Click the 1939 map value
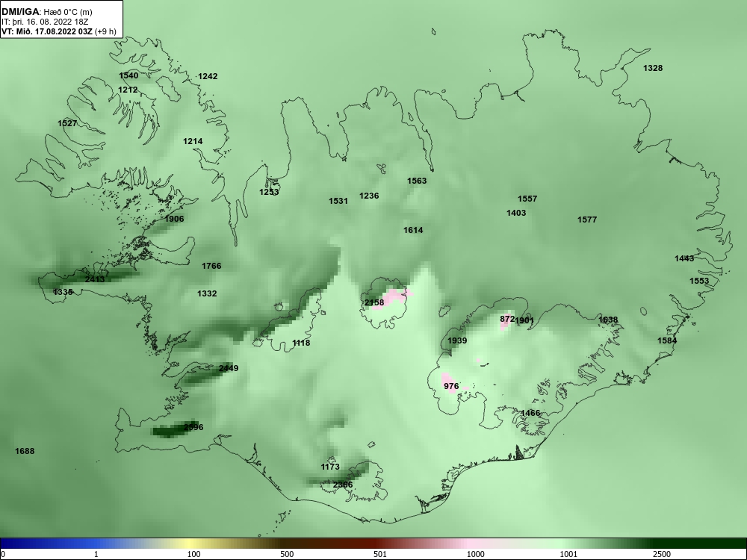This screenshot has height=560, width=747. [457, 340]
